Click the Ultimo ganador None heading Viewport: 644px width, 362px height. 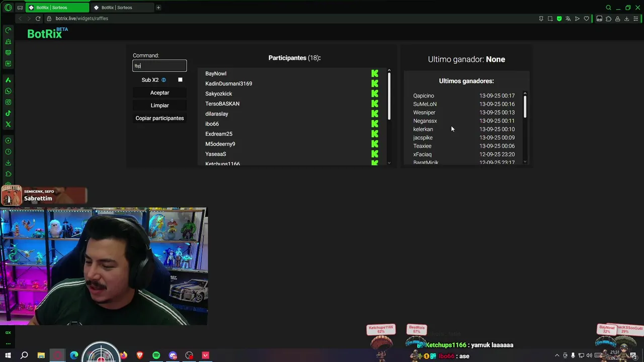[x=466, y=59]
